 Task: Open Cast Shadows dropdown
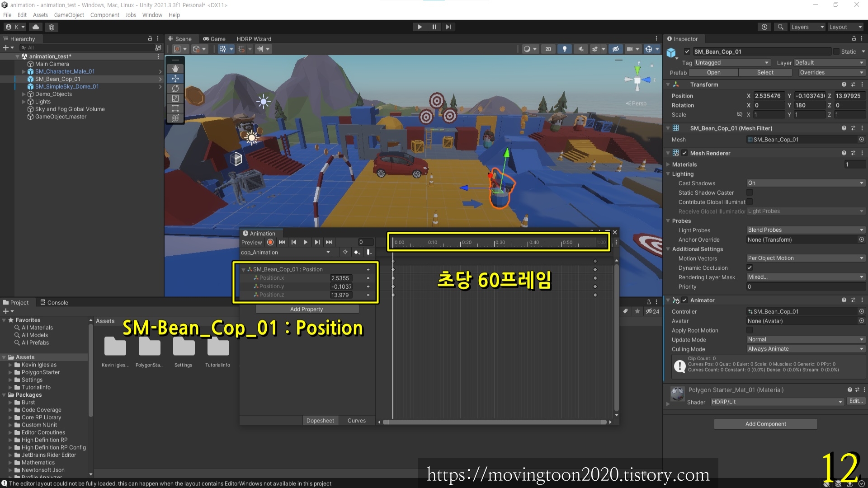[806, 183]
